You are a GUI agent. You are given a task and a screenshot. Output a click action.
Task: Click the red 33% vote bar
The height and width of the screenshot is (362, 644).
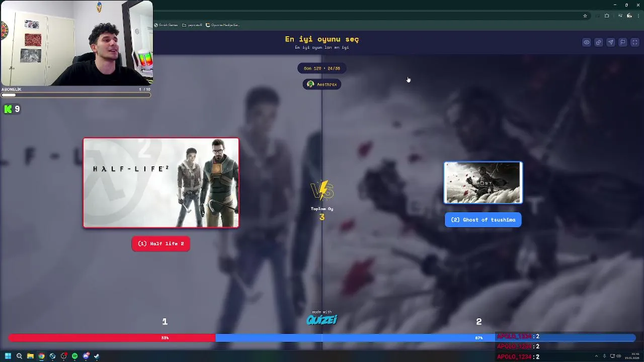[112, 338]
